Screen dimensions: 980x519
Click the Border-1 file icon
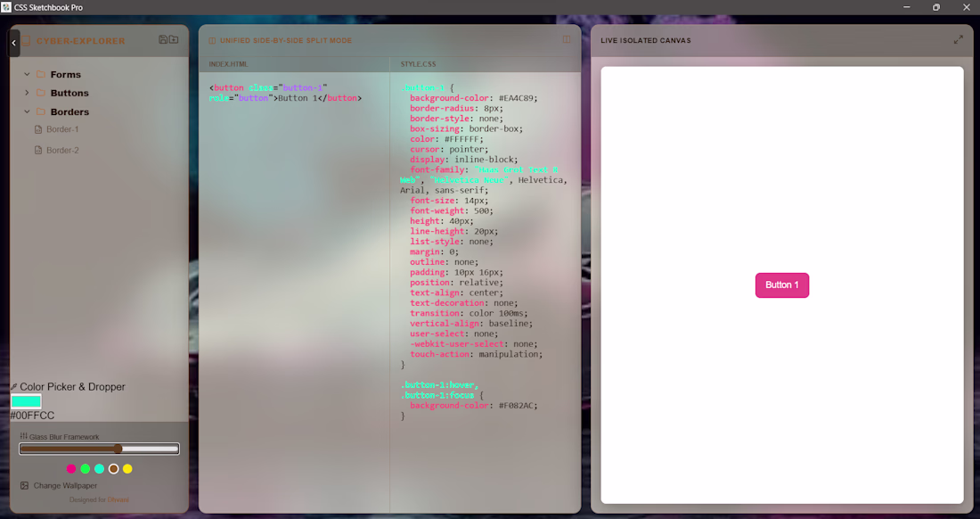(x=38, y=129)
